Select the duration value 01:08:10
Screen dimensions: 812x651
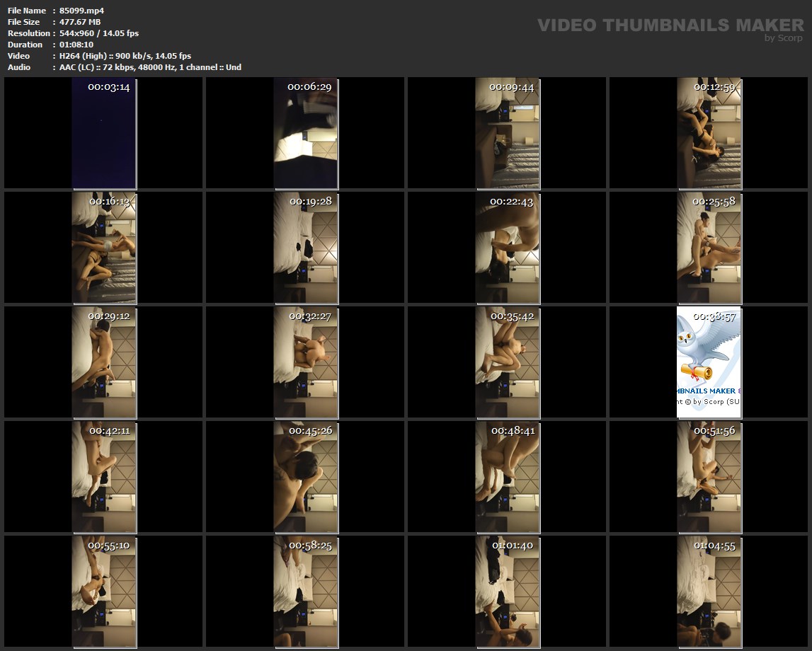[76, 45]
